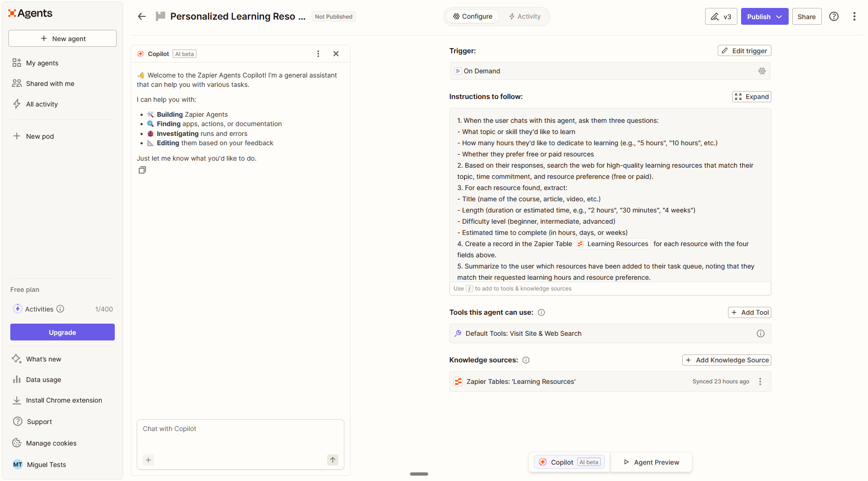Click Edit trigger
The height and width of the screenshot is (481, 868).
(744, 50)
